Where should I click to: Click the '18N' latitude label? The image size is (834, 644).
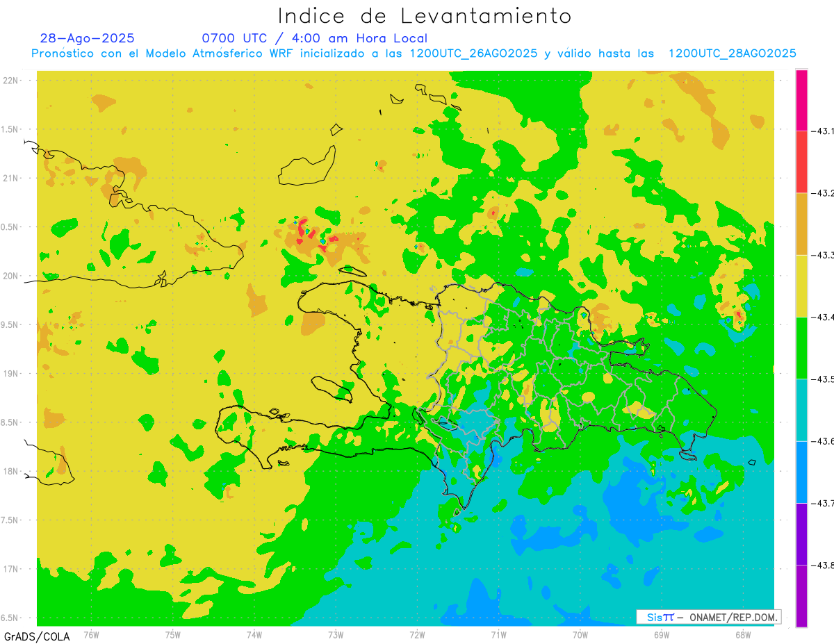point(10,471)
